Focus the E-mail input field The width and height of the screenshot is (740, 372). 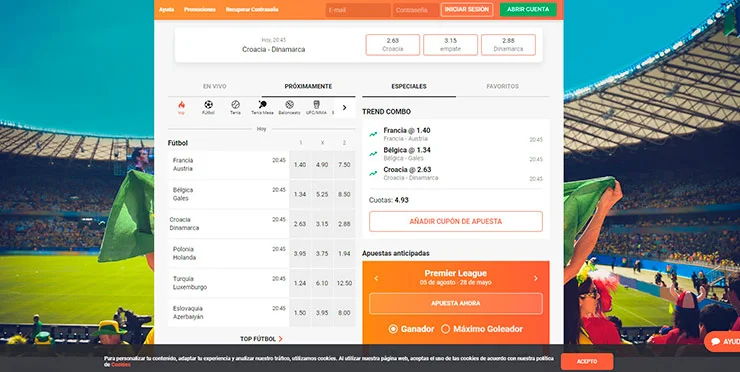[x=358, y=10]
